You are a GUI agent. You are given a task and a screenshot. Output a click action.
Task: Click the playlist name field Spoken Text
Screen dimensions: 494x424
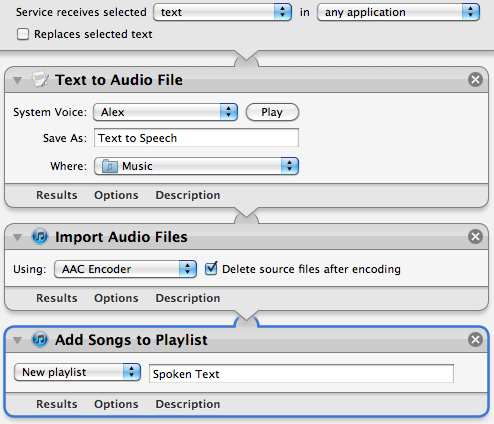(301, 374)
